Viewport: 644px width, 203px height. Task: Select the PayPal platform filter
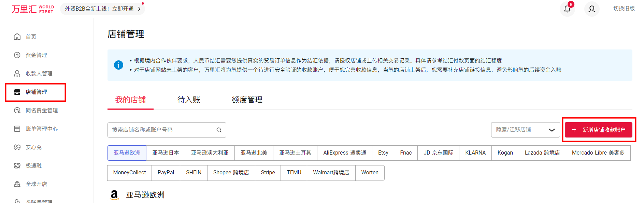coord(166,173)
